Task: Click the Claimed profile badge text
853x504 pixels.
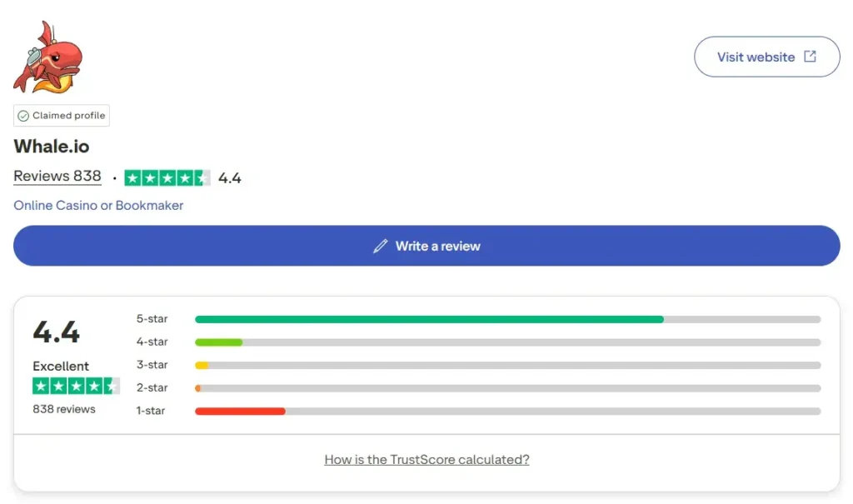Action: pos(68,116)
